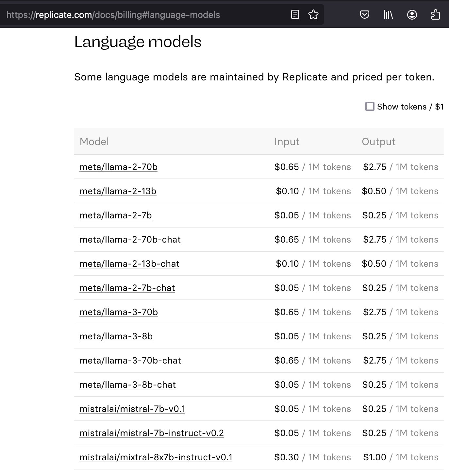Open the meta/llama-2-7b model link
449x476 pixels.
(x=116, y=215)
